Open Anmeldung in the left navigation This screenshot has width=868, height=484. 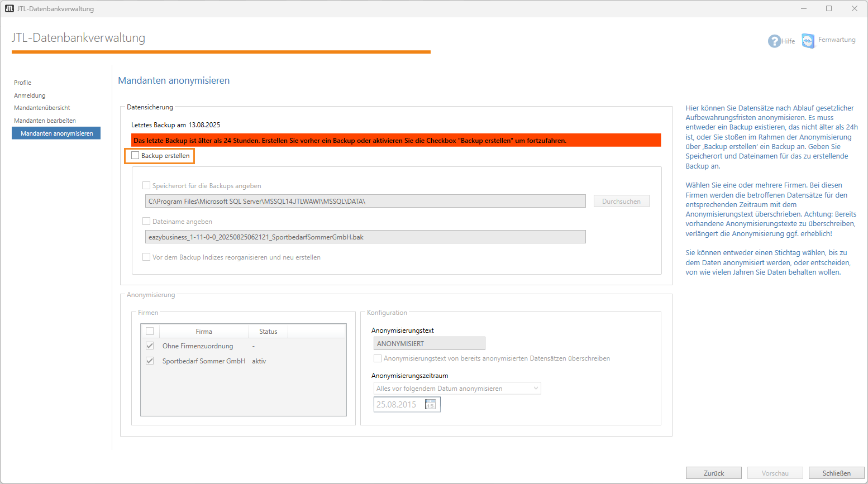click(x=30, y=95)
